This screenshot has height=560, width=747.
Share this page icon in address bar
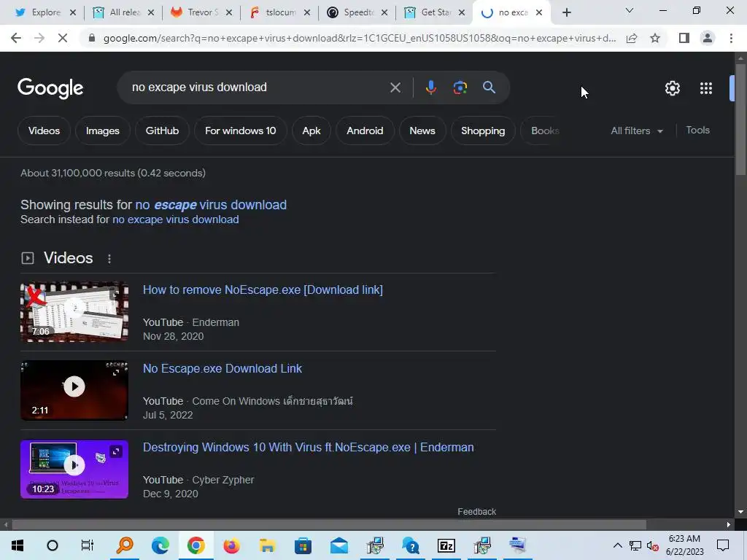[632, 38]
